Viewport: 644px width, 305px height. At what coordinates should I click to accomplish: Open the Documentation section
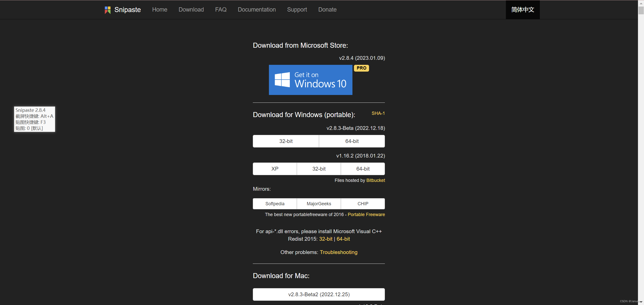point(256,10)
